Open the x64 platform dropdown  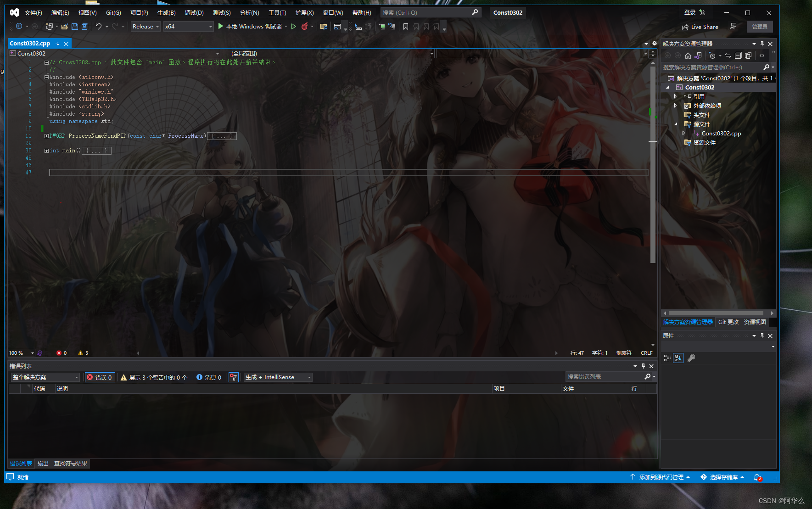[x=189, y=27]
